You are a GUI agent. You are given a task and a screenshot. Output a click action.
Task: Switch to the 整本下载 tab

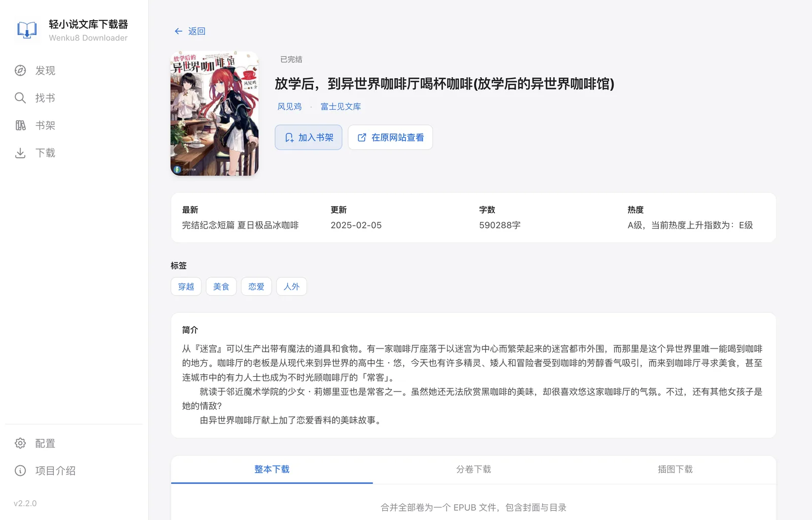point(272,470)
